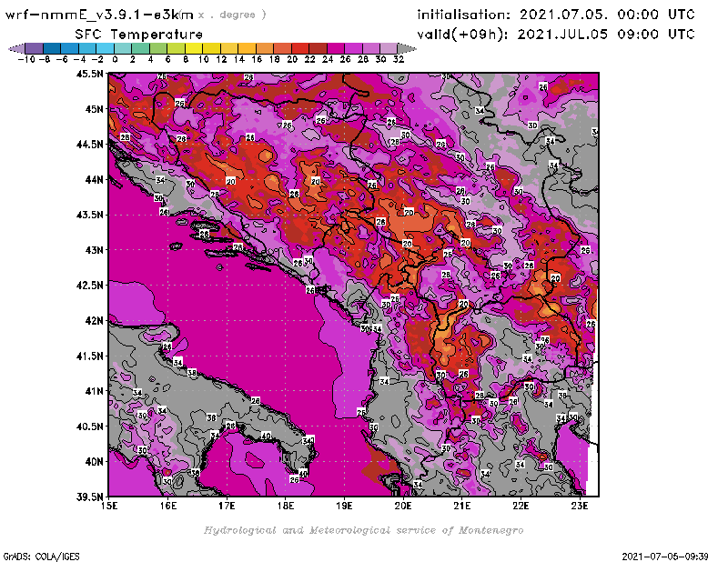Image resolution: width=728 pixels, height=562 pixels.
Task: Click the 'valid(+09h): 2021.JUL.05 09:00 UTC' line
Action: [x=556, y=35]
